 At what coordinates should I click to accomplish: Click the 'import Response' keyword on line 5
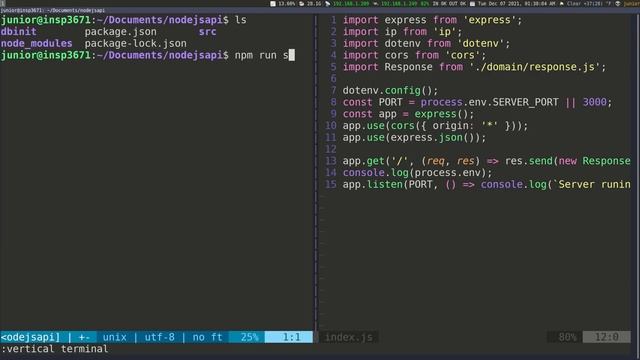click(387, 67)
